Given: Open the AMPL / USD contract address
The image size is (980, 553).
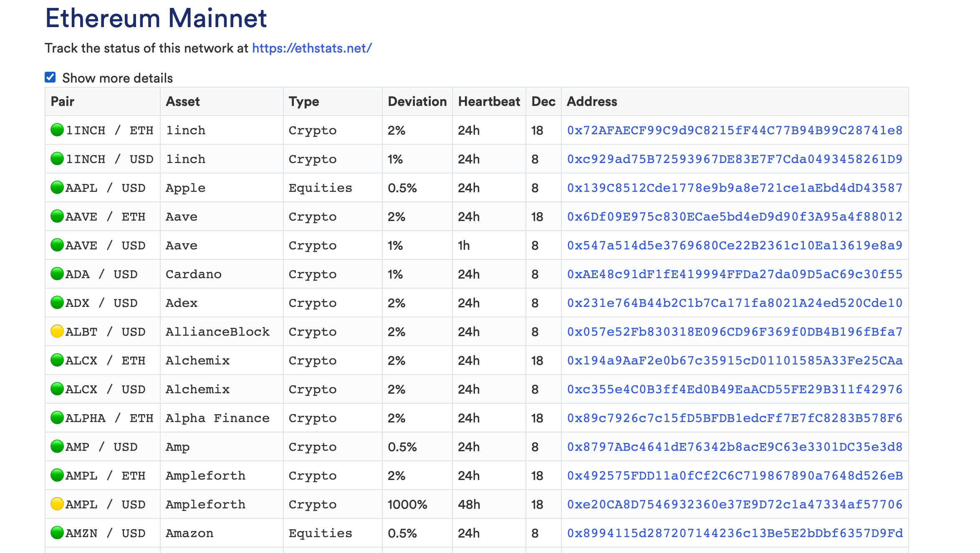Looking at the screenshot, I should point(735,505).
